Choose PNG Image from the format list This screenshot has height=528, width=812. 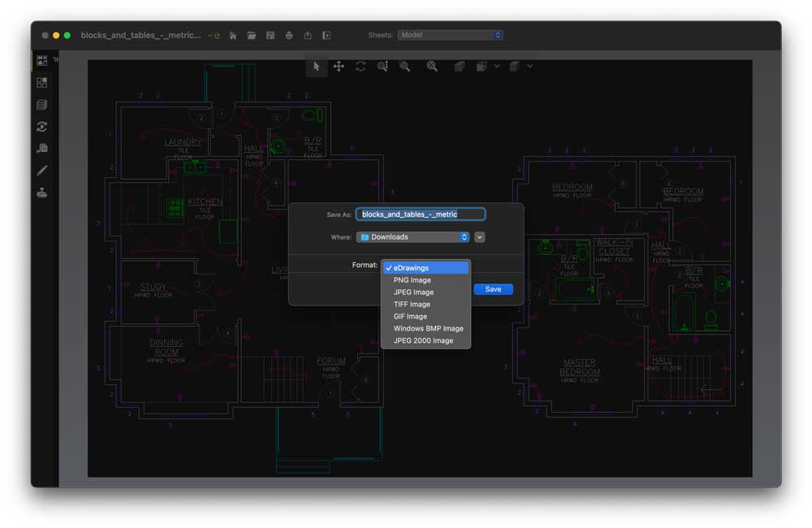click(x=412, y=280)
